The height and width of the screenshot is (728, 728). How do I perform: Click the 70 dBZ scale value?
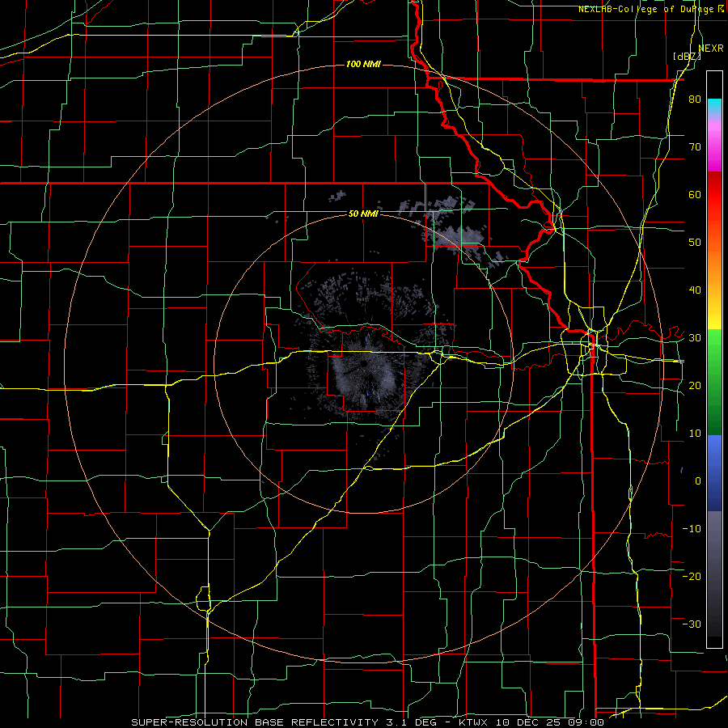pyautogui.click(x=695, y=147)
